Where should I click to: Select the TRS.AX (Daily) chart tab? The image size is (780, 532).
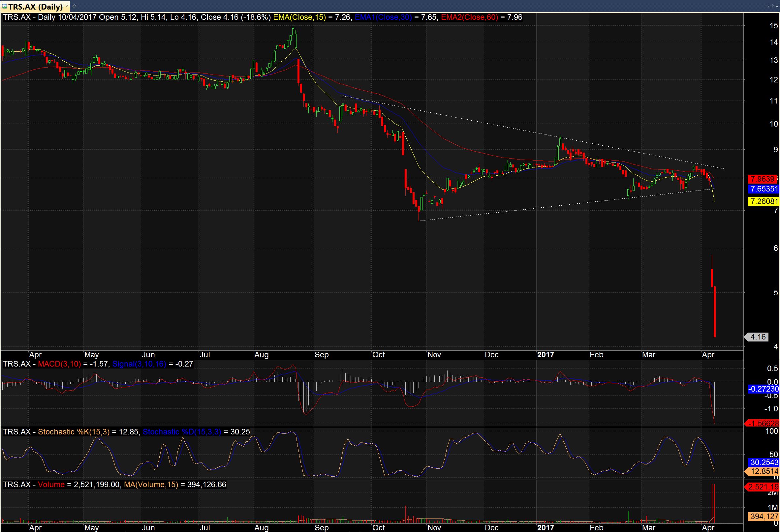point(36,6)
